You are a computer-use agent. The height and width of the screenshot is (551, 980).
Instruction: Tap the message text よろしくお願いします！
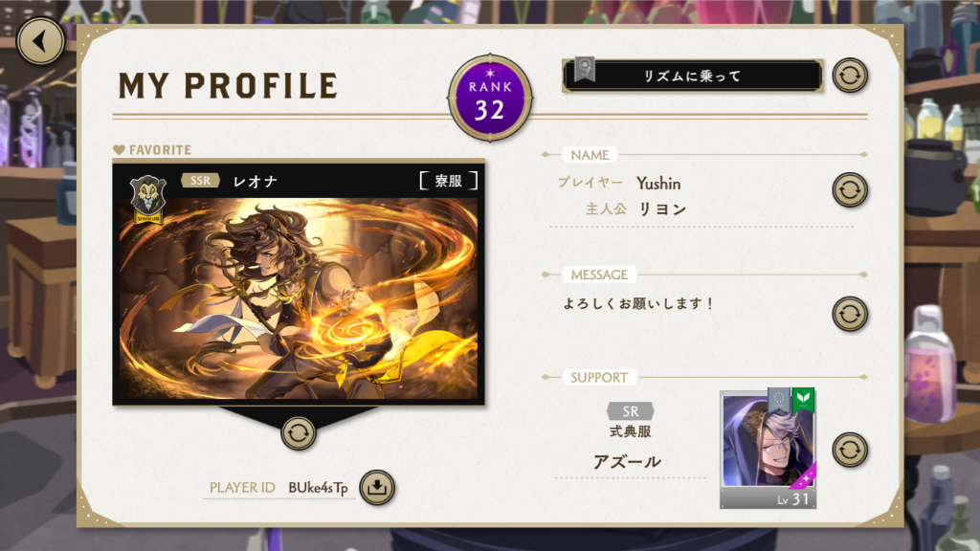pyautogui.click(x=638, y=303)
